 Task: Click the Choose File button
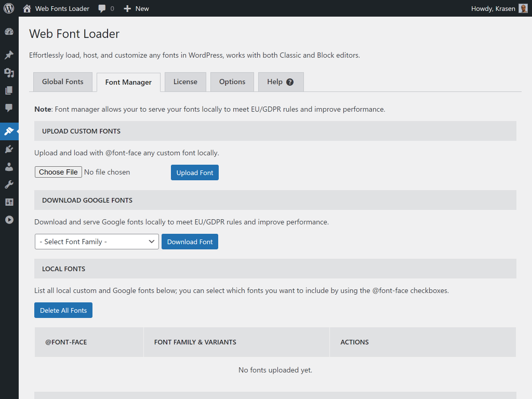[x=58, y=172]
